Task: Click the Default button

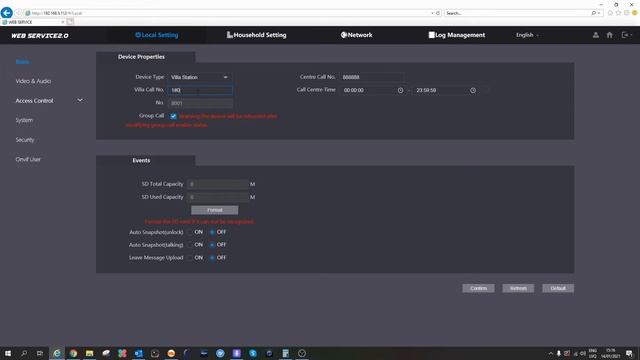Action: click(x=558, y=288)
